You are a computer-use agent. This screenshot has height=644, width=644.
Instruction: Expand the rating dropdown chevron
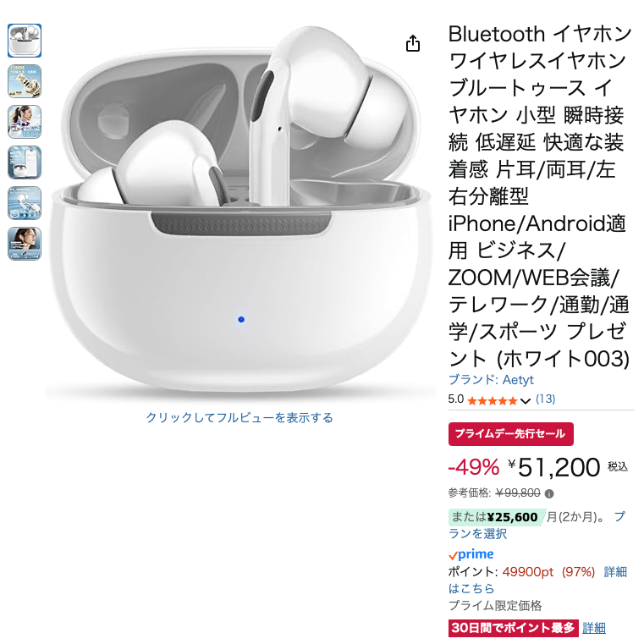tap(526, 401)
